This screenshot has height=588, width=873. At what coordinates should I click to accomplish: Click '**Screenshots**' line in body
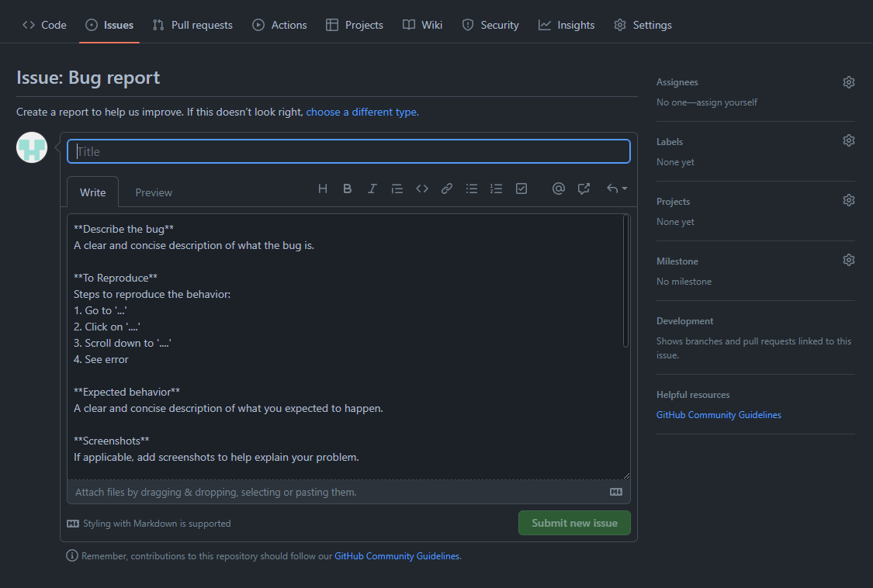click(x=111, y=441)
